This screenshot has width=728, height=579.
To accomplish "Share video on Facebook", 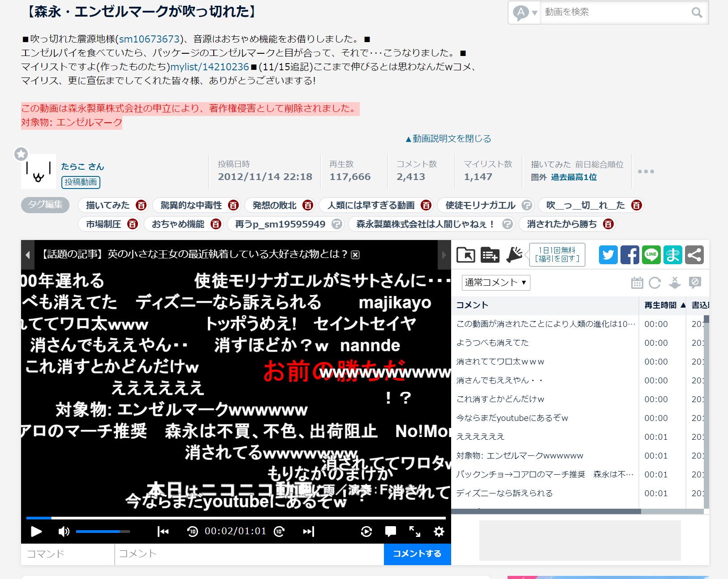I will 629,255.
